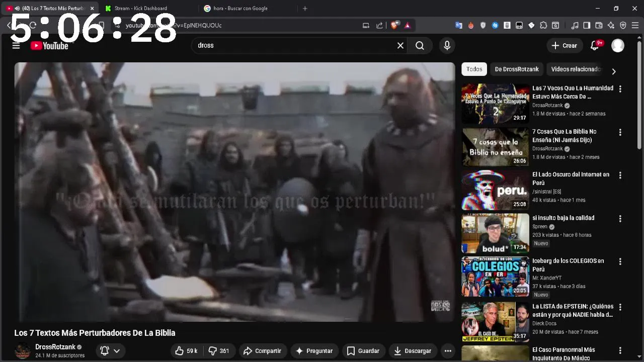Click the install app icon in the address bar

click(x=366, y=25)
